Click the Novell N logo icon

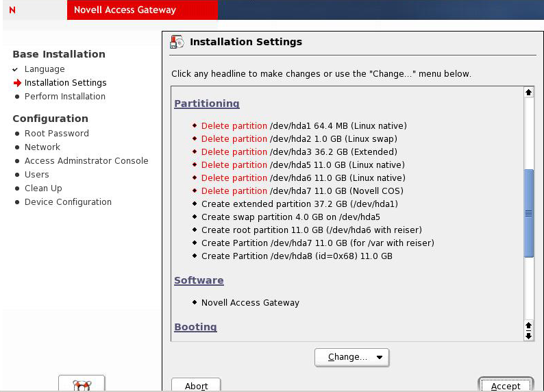point(12,10)
